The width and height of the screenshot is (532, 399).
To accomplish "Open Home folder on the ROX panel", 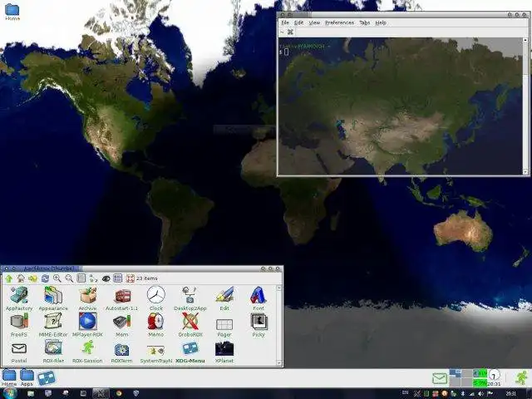I will click(x=9, y=377).
